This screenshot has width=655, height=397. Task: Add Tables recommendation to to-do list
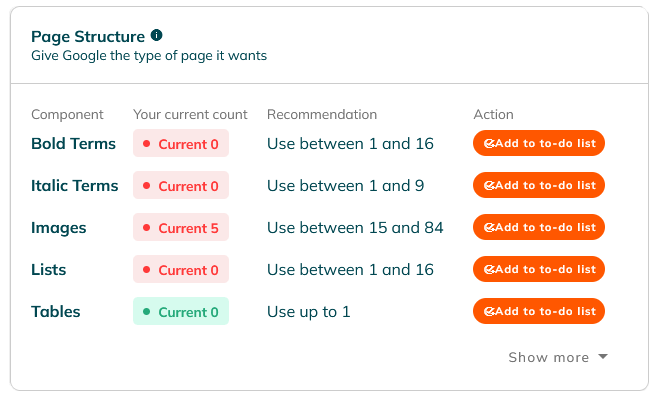pos(539,311)
